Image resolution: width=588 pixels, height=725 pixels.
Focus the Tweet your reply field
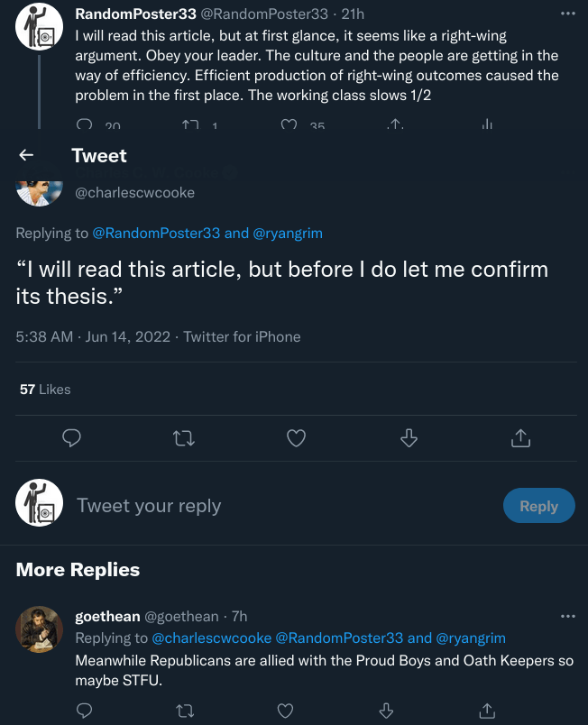[x=271, y=506]
